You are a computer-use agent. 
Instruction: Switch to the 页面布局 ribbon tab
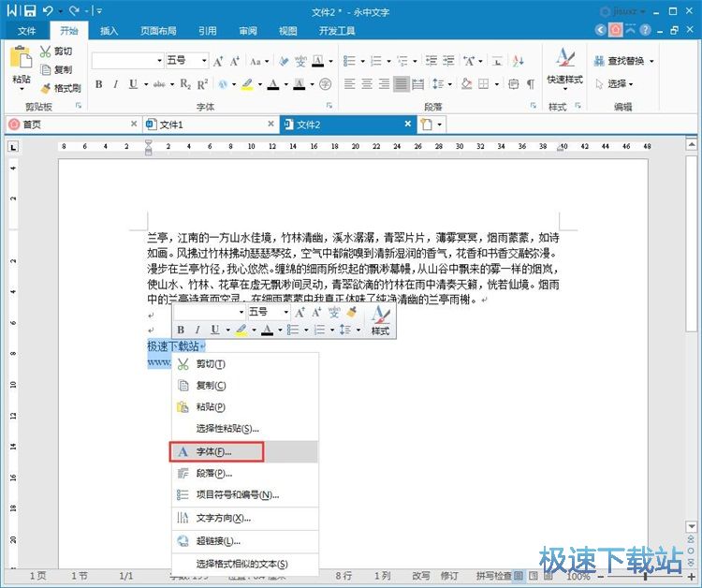[x=158, y=31]
